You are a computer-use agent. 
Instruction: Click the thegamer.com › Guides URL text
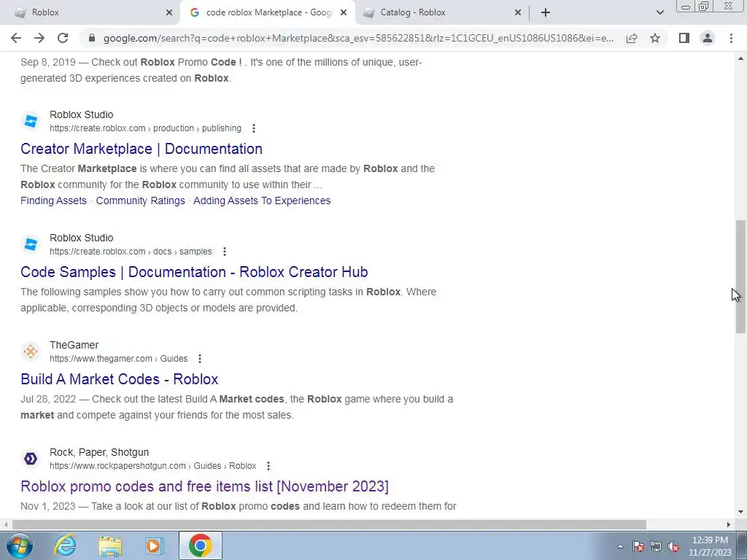[119, 359]
